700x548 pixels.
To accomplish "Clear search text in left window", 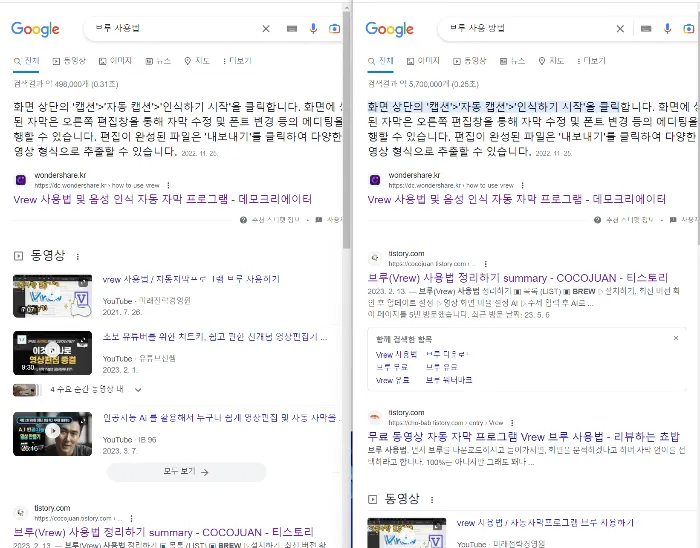I will point(266,29).
